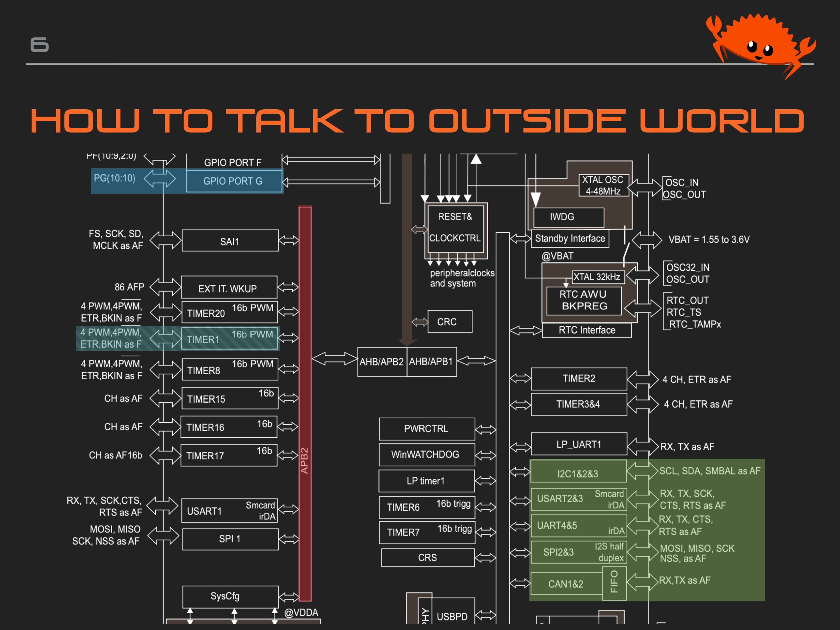
Task: Select the SPI2&3 block
Action: (x=579, y=552)
